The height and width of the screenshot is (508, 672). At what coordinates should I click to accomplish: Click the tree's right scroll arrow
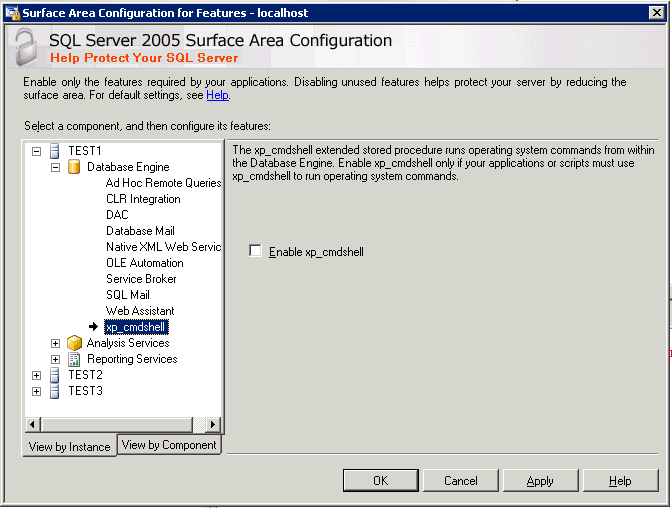(x=212, y=424)
